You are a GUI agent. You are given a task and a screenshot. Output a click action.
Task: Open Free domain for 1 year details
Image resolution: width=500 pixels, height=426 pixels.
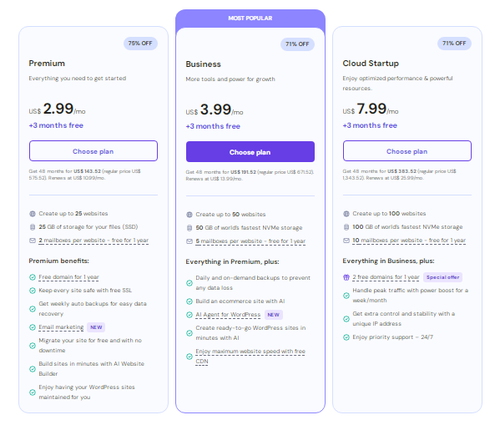tap(69, 277)
